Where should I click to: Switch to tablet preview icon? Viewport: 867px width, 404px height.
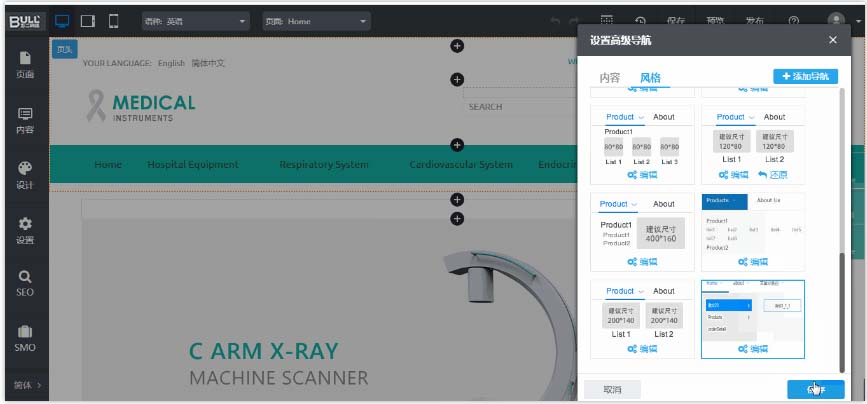click(88, 20)
